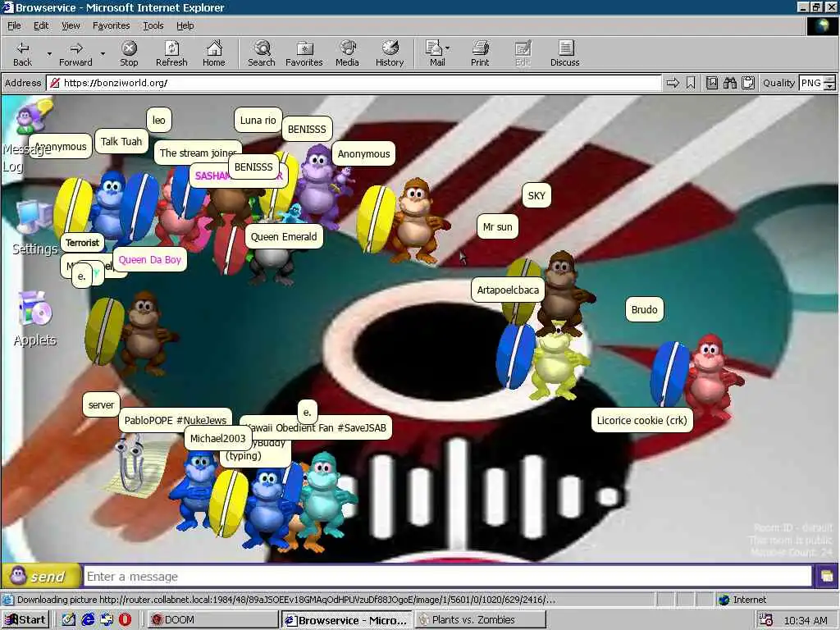The height and width of the screenshot is (630, 840).
Task: Open the Discuss toolbar button
Action: pos(564,53)
